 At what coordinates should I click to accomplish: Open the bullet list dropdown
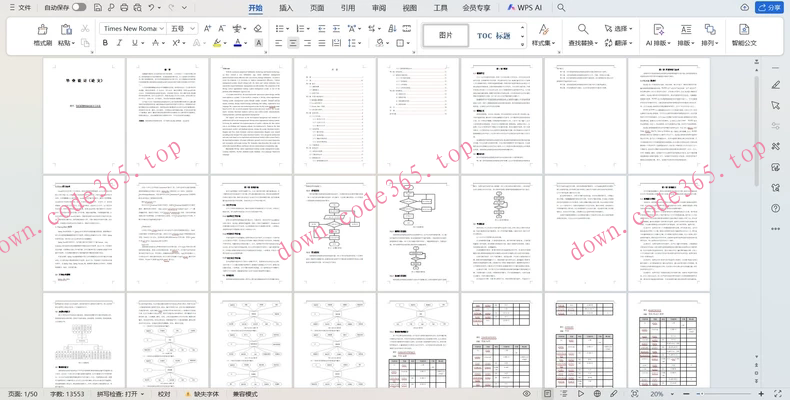(x=287, y=29)
